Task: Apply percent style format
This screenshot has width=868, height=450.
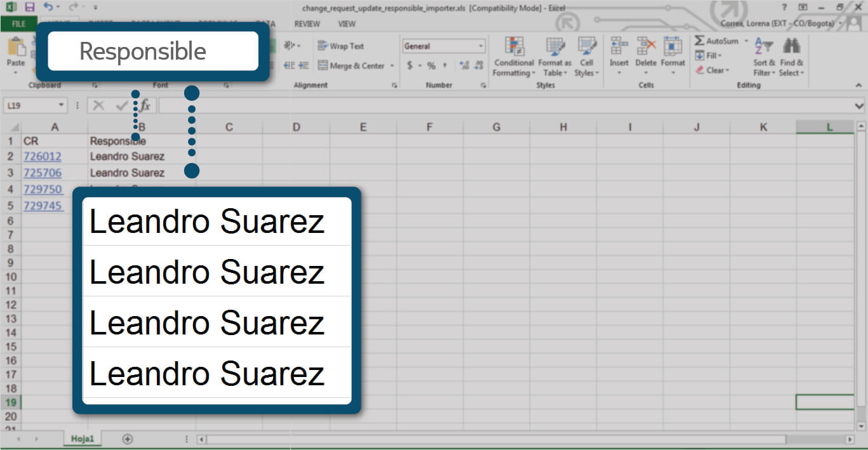Action: pos(431,66)
